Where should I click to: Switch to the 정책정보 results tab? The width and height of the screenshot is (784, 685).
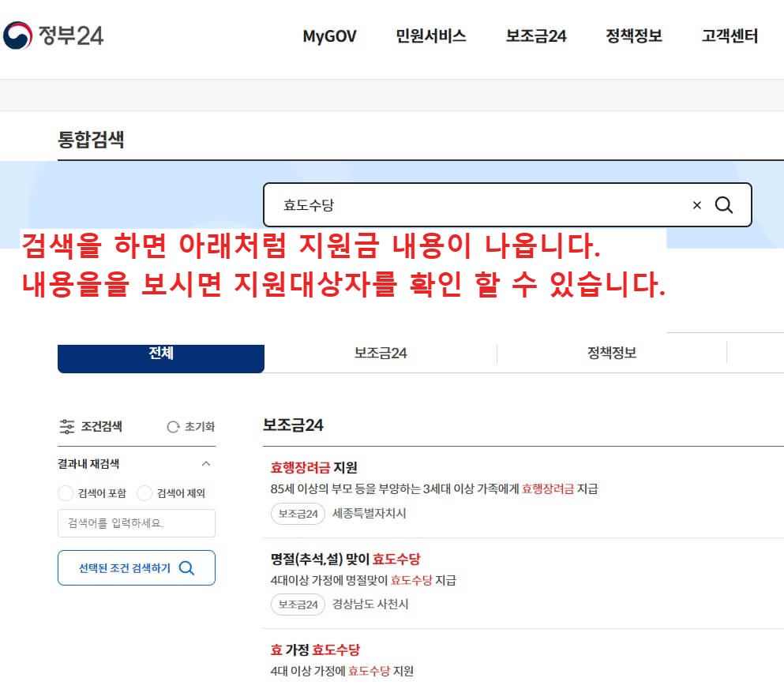pyautogui.click(x=612, y=354)
